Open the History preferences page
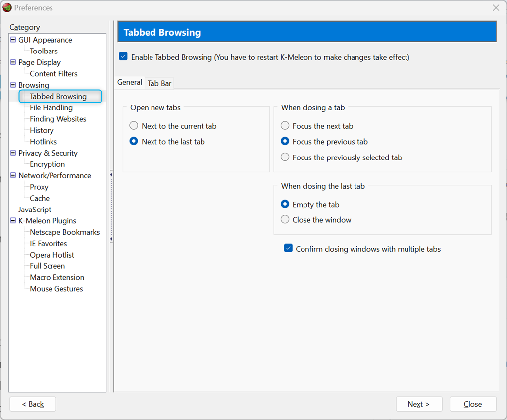The image size is (507, 420). [42, 130]
